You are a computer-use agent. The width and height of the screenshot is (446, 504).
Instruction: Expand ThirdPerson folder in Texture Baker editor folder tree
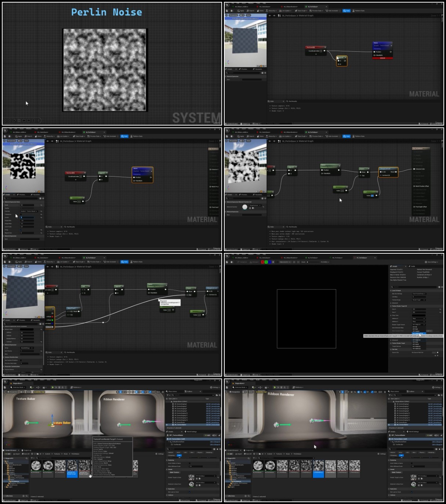click(x=6, y=485)
